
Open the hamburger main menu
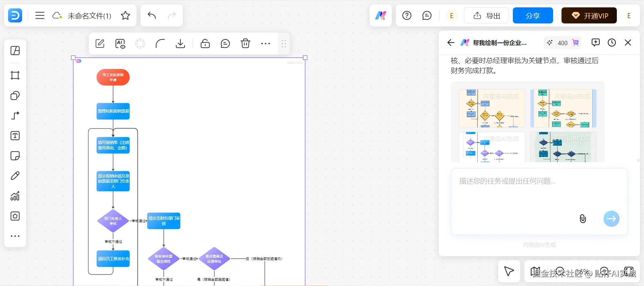tap(40, 15)
